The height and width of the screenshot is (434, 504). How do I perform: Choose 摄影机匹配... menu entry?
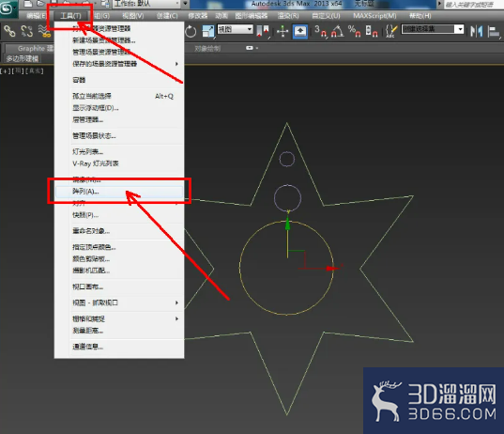tap(119, 271)
